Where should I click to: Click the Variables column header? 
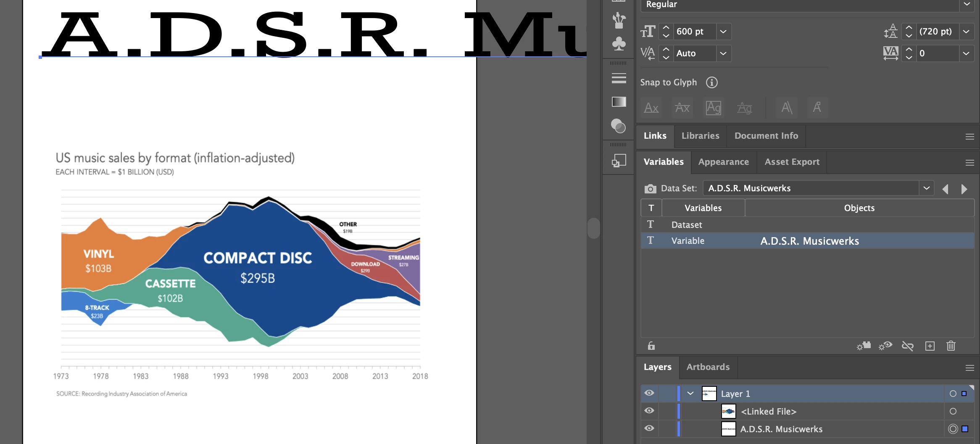[703, 208]
